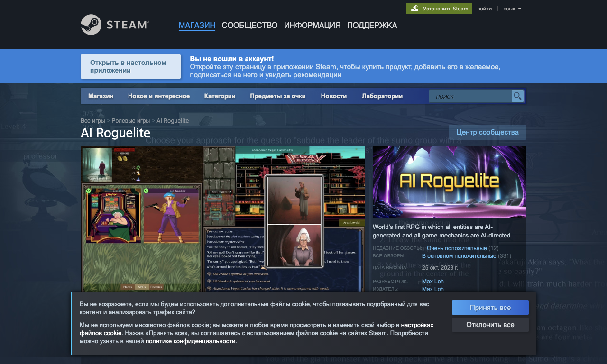This screenshot has width=607, height=364.
Task: Click the search magnifier icon
Action: (517, 96)
